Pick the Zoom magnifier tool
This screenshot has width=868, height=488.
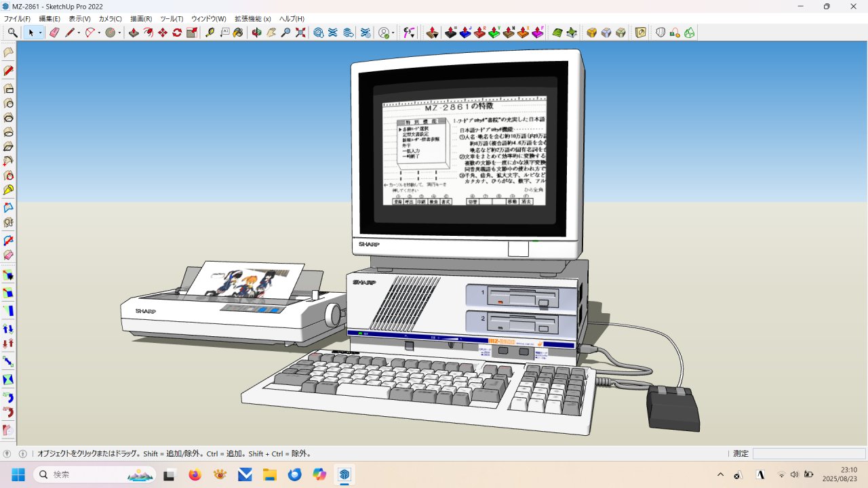(x=285, y=33)
